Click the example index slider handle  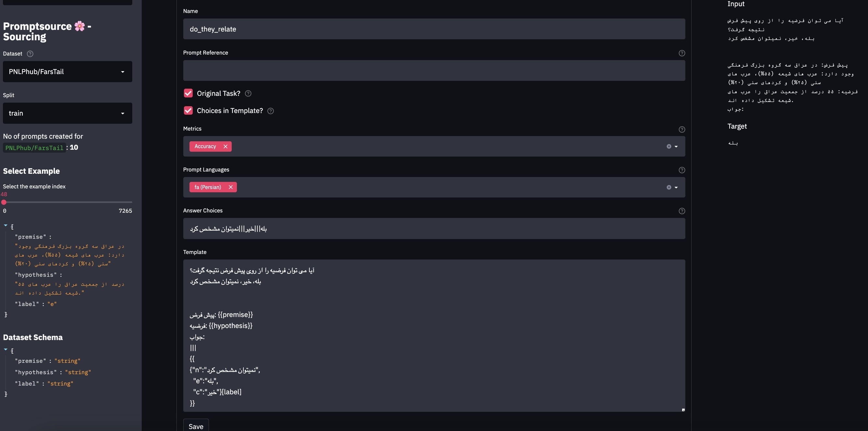(x=4, y=202)
